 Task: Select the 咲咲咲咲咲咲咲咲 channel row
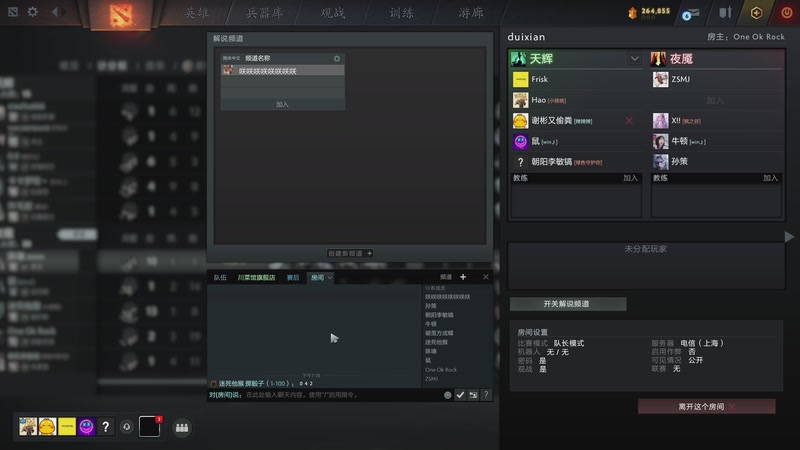coord(282,71)
